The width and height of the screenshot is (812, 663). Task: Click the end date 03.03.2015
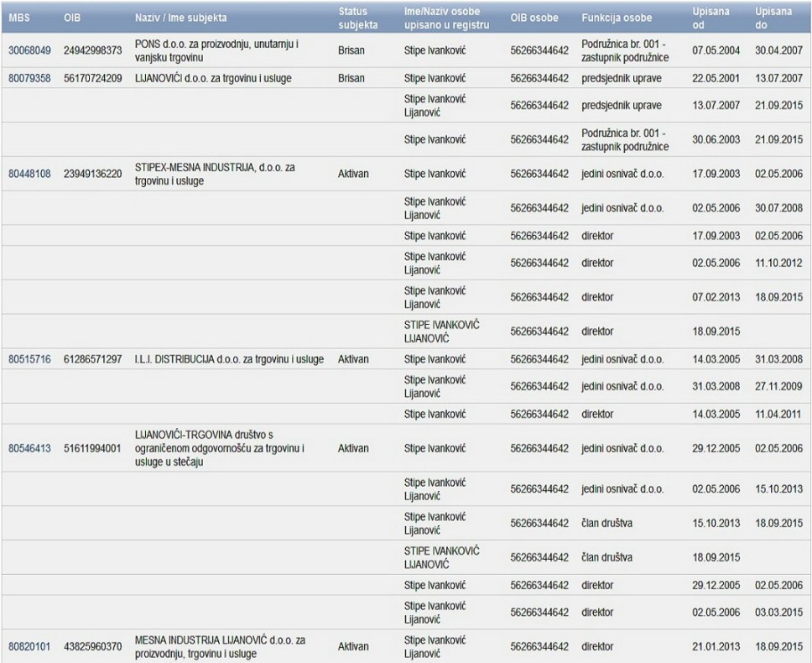(778, 613)
